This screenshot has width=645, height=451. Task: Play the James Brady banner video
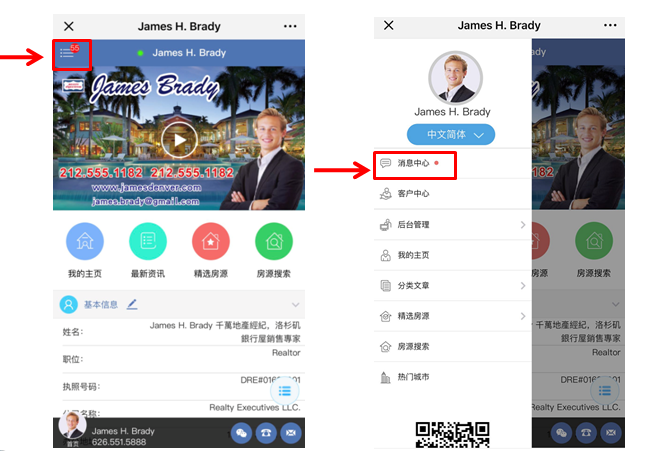click(179, 140)
